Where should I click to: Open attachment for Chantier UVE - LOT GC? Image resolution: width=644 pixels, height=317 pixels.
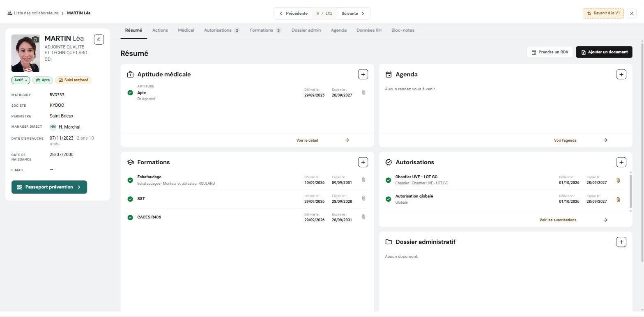coord(618,180)
